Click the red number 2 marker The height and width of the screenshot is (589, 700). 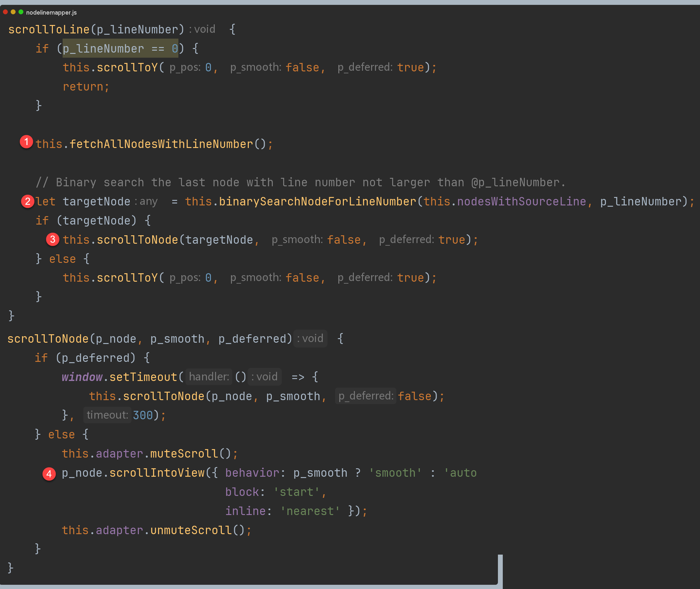tap(28, 201)
